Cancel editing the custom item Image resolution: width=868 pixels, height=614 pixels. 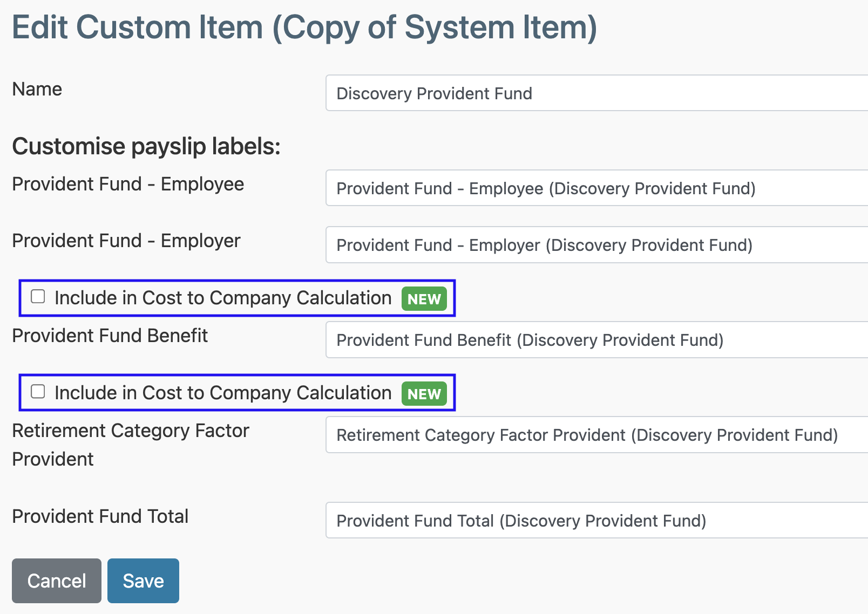[x=56, y=581]
